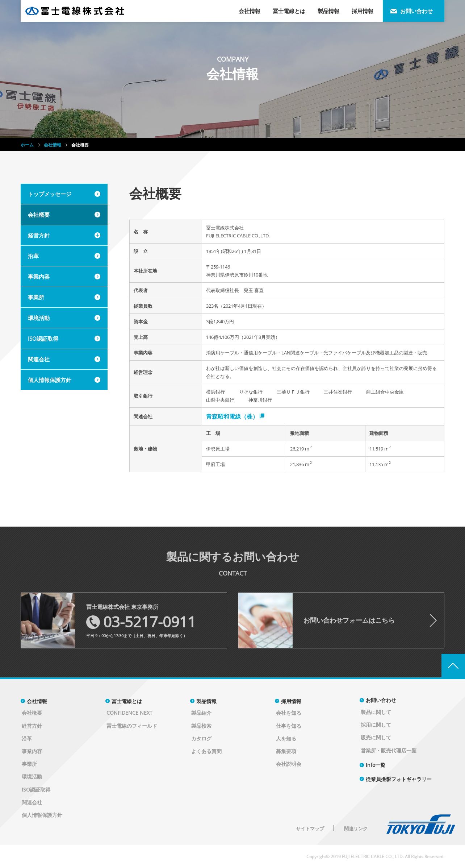The width and height of the screenshot is (465, 868).
Task: Open 製品情報 in the top navigation
Action: click(x=328, y=11)
